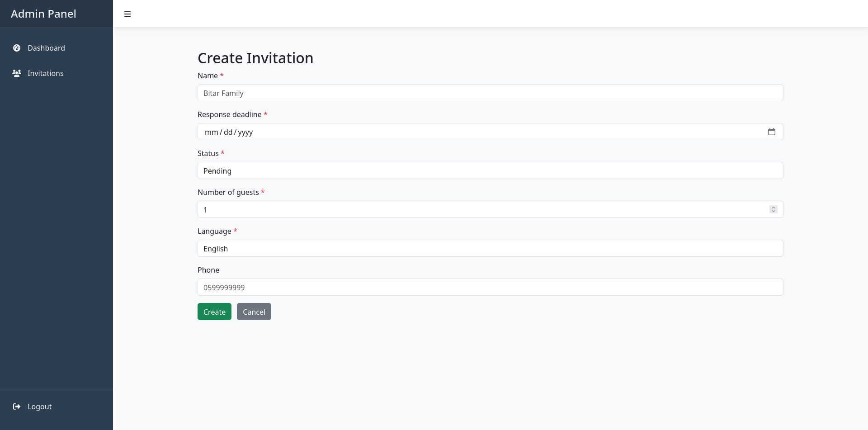
Task: Select Dashboard in the sidebar menu
Action: coord(46,48)
